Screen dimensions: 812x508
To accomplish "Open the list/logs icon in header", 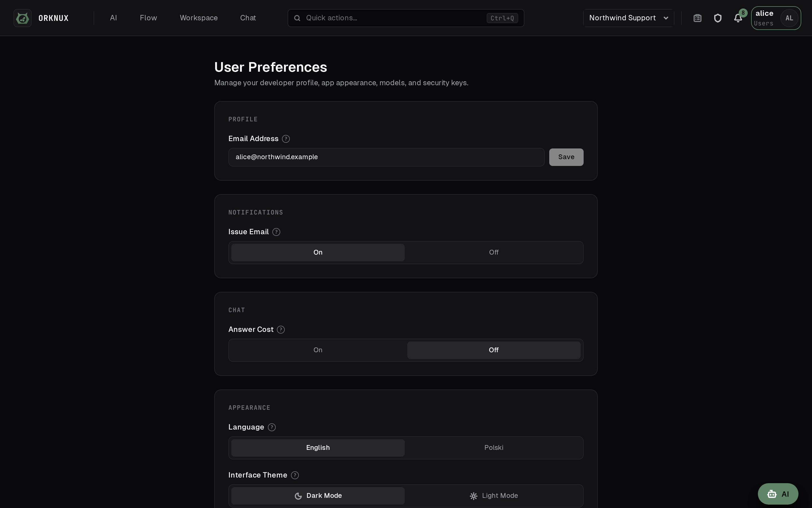I will tap(697, 18).
